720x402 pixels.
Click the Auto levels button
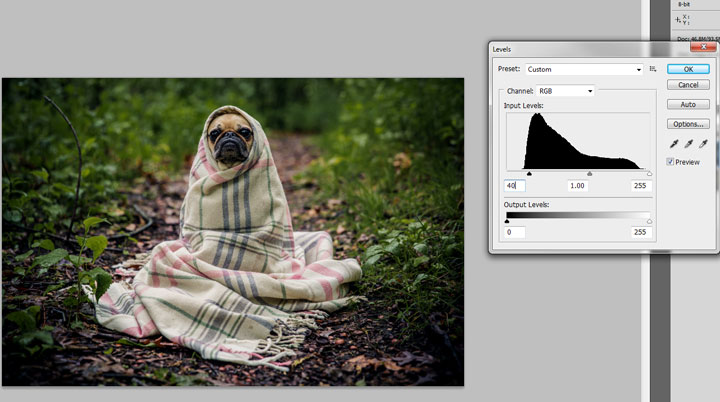(x=688, y=104)
